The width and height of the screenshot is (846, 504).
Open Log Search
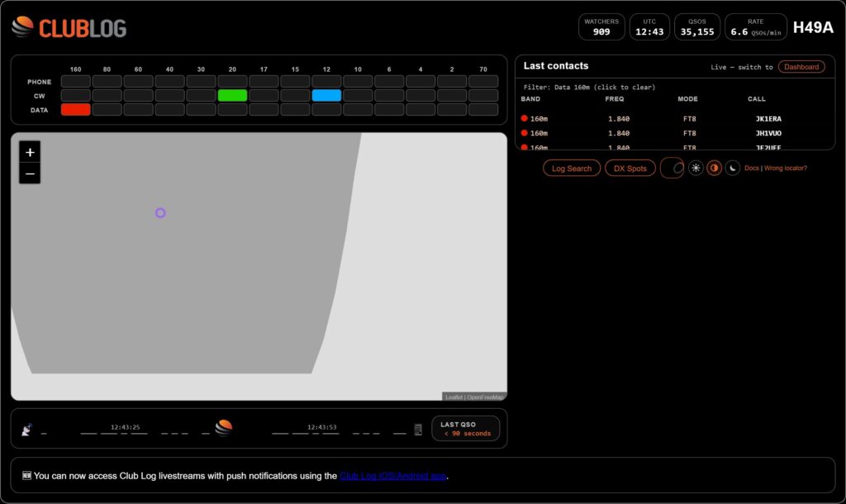572,169
